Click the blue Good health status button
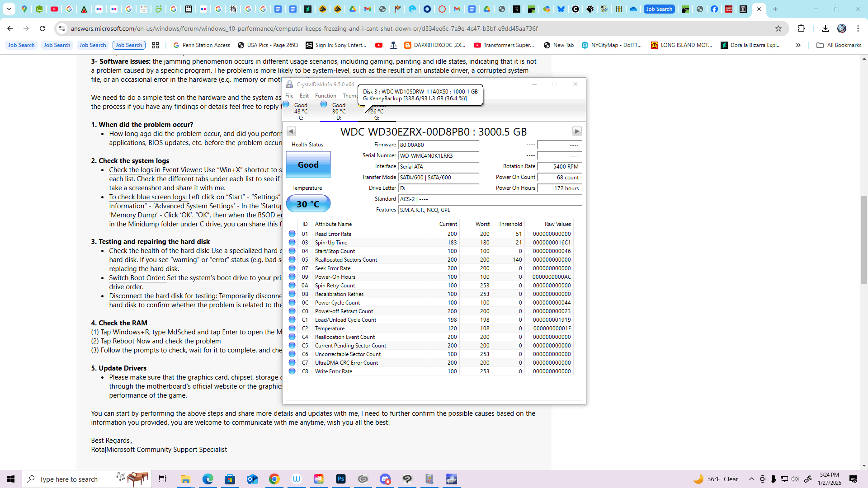868x488 pixels. point(308,165)
